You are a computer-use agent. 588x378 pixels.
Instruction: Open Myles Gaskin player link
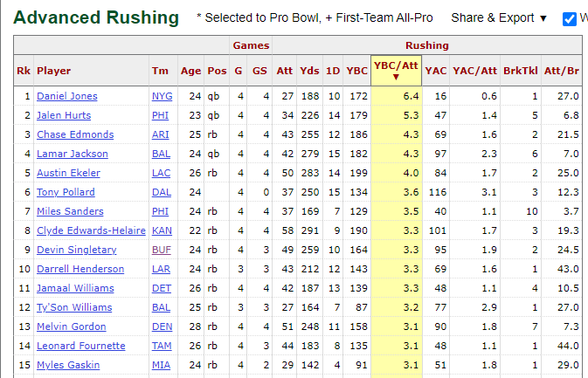pyautogui.click(x=67, y=365)
